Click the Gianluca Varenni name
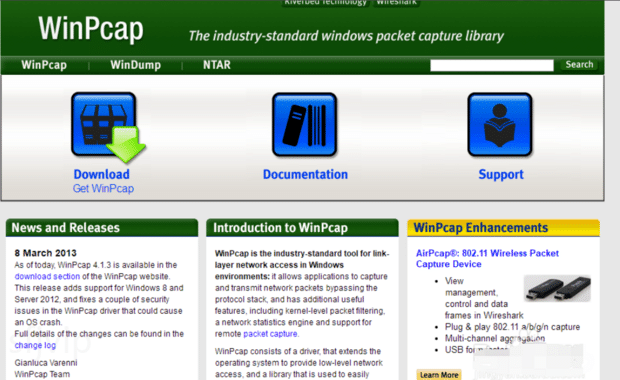Screen dimensions: 620x380 pos(46,363)
